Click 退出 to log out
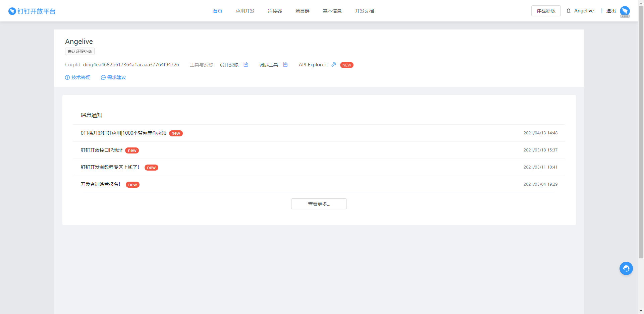 [611, 11]
